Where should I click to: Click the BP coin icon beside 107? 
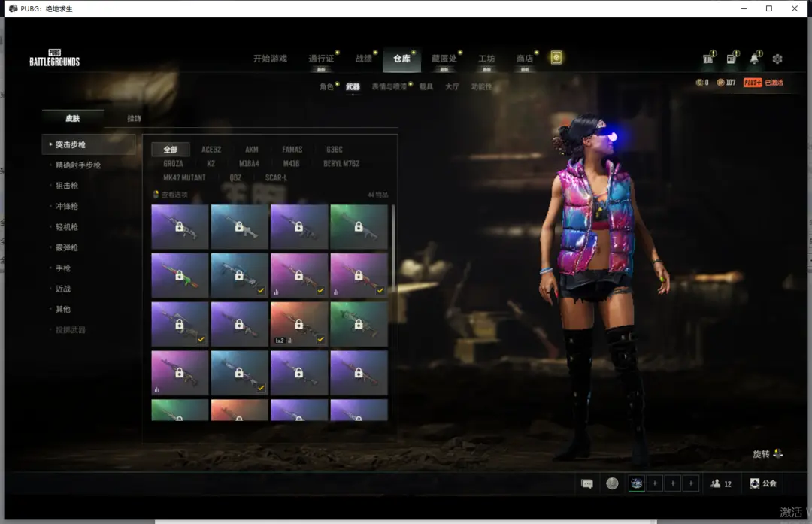tap(720, 83)
